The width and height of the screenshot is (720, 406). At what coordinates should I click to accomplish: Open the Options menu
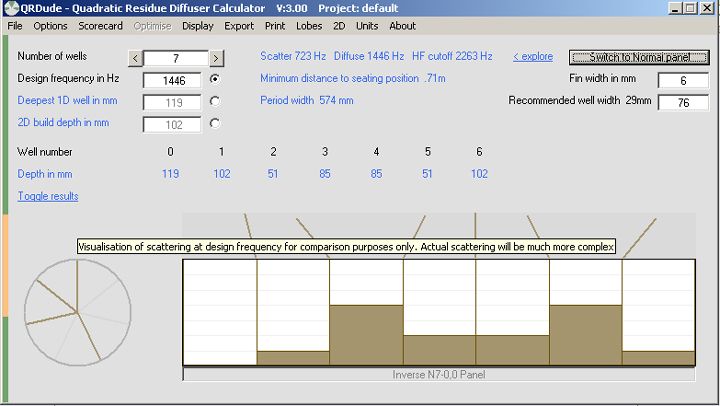coord(50,26)
